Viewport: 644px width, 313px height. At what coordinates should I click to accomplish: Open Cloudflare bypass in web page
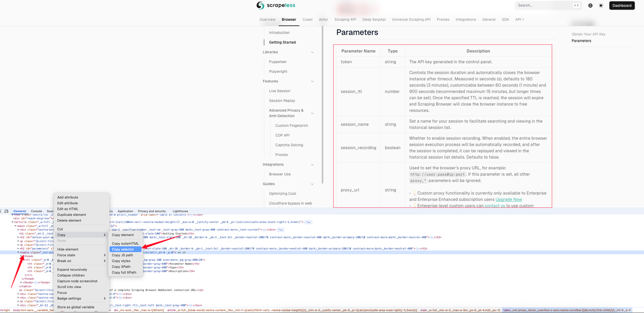point(290,203)
